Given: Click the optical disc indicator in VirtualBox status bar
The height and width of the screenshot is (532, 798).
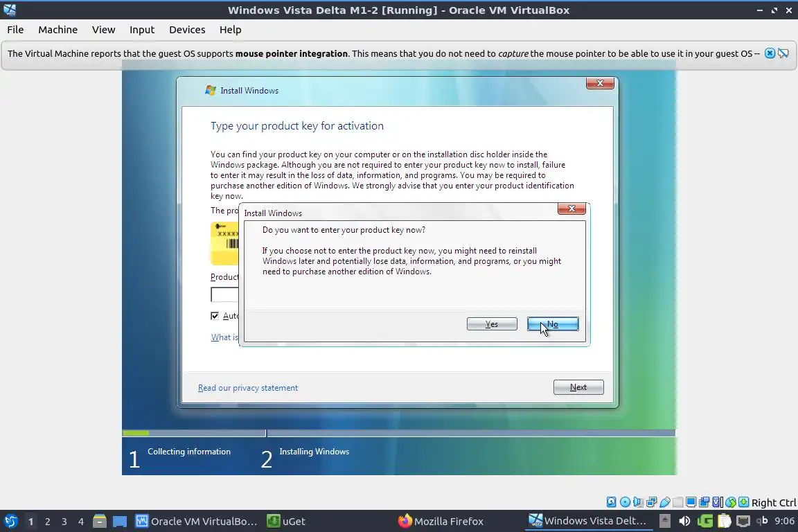Looking at the screenshot, I should (x=625, y=502).
